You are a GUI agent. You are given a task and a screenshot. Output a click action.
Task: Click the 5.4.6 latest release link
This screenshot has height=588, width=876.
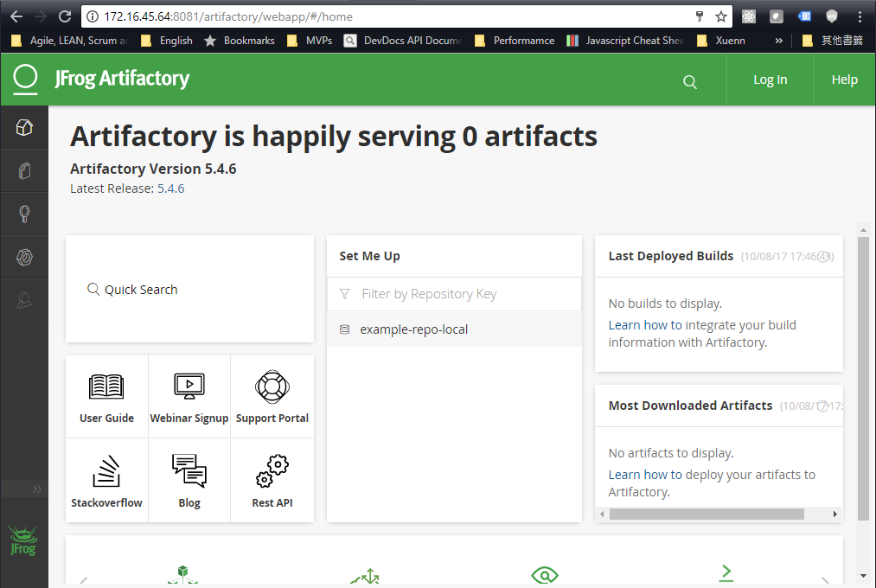tap(170, 189)
